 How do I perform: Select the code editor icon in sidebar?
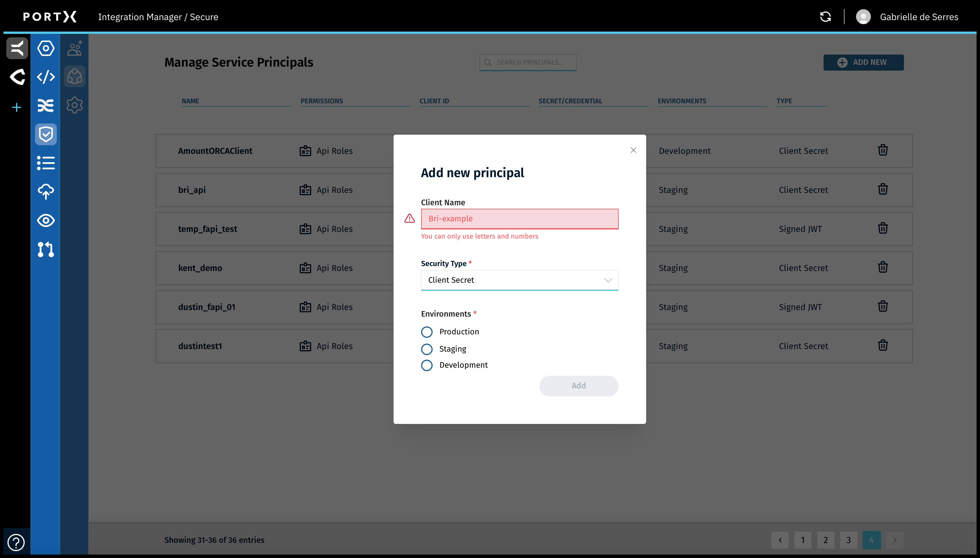coord(46,77)
